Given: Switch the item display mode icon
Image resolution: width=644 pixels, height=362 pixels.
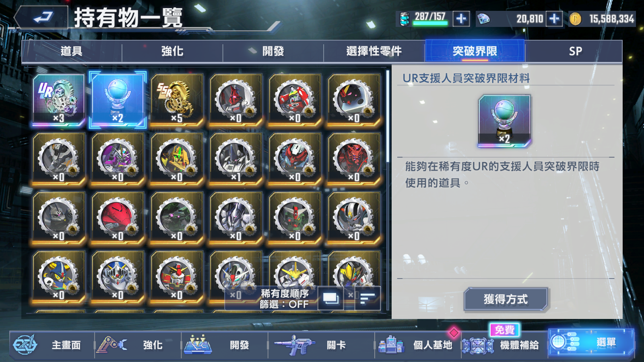Looking at the screenshot, I should pyautogui.click(x=331, y=298).
